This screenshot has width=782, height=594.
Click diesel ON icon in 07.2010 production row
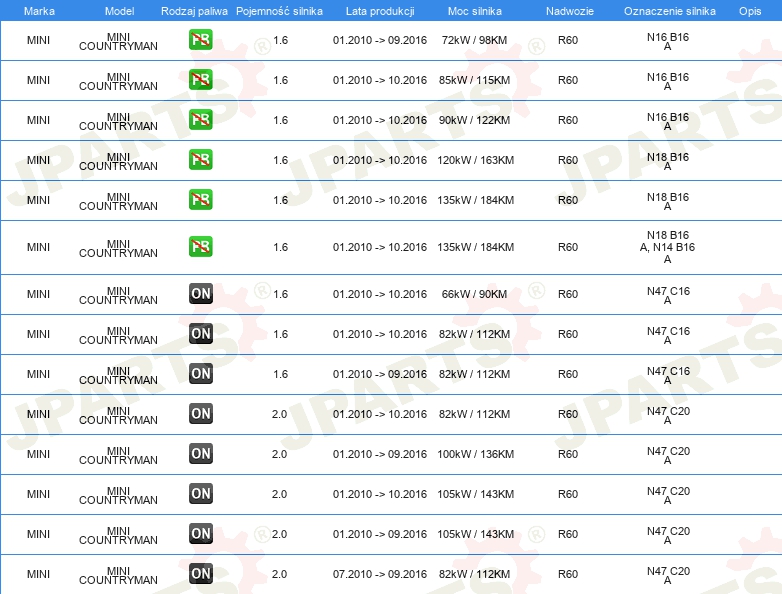(200, 574)
